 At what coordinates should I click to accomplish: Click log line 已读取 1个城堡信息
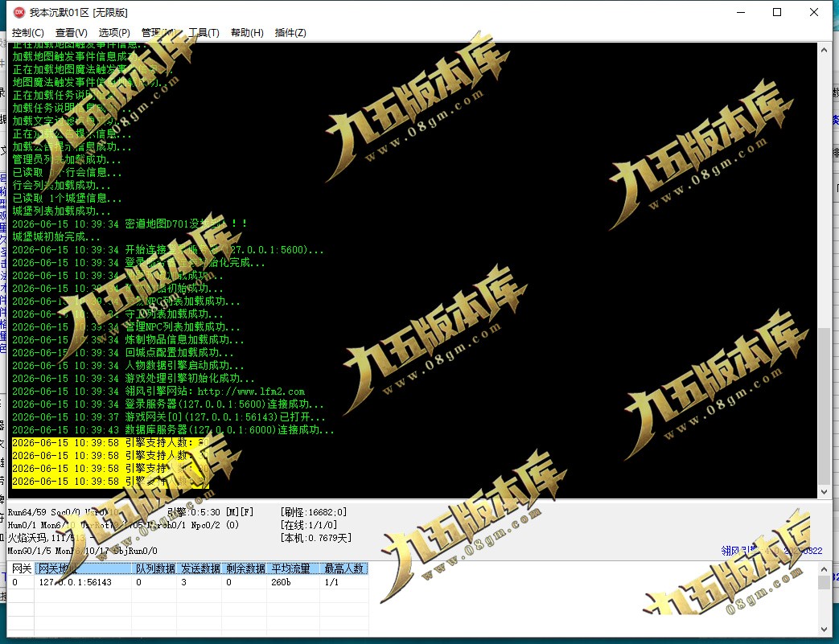(67, 199)
